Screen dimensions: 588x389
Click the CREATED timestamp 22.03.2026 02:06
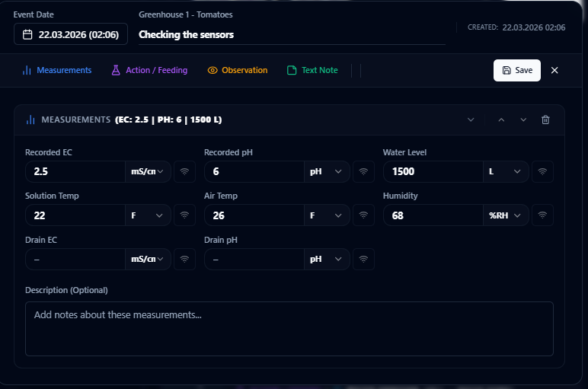point(534,27)
